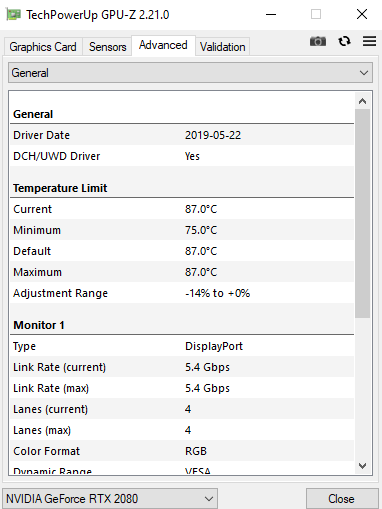The height and width of the screenshot is (509, 382).
Task: Click the General section header in list
Action: [x=33, y=114]
